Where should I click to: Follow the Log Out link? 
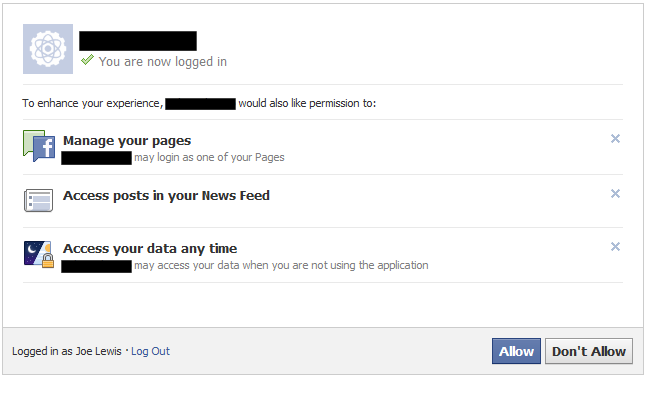pos(150,351)
